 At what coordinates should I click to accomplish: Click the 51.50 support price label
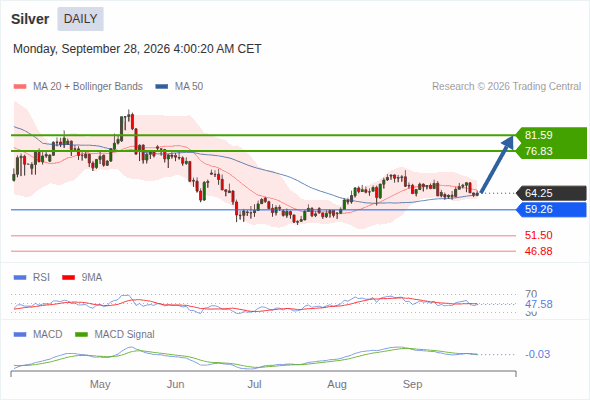[539, 235]
